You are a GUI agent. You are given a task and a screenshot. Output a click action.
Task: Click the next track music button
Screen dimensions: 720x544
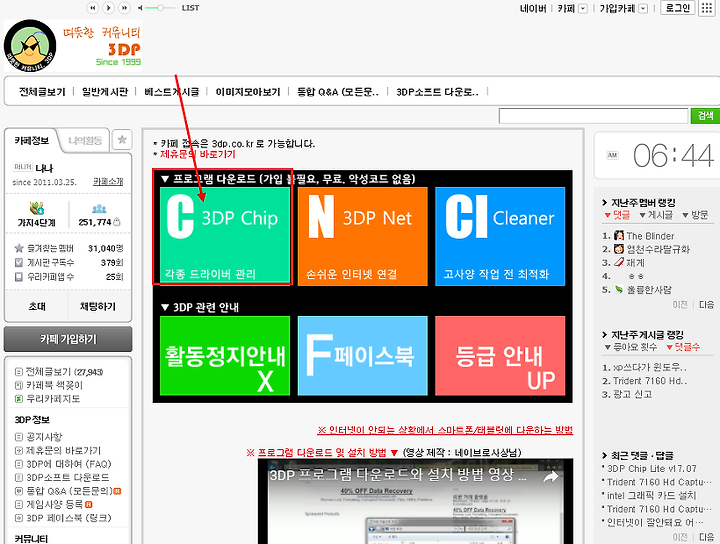(124, 8)
